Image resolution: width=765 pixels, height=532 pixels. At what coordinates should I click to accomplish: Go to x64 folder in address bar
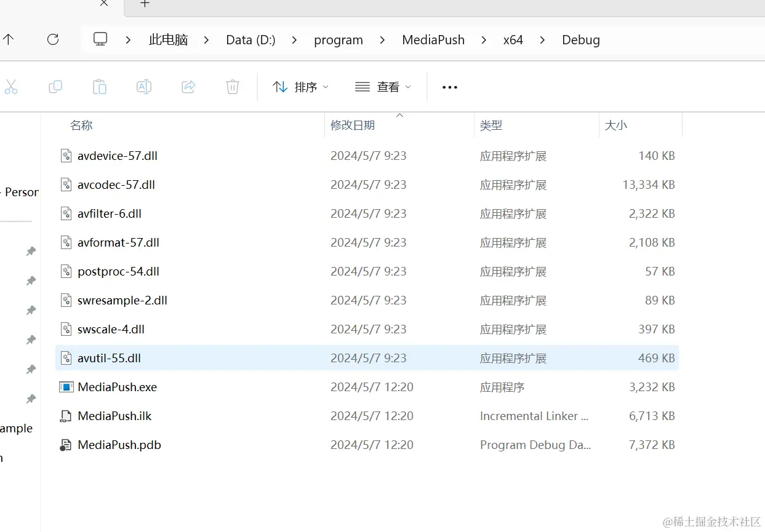(x=513, y=40)
